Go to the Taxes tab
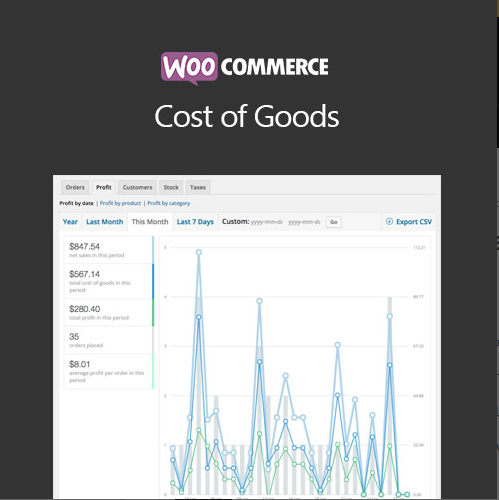Image resolution: width=499 pixels, height=500 pixels. (x=198, y=187)
